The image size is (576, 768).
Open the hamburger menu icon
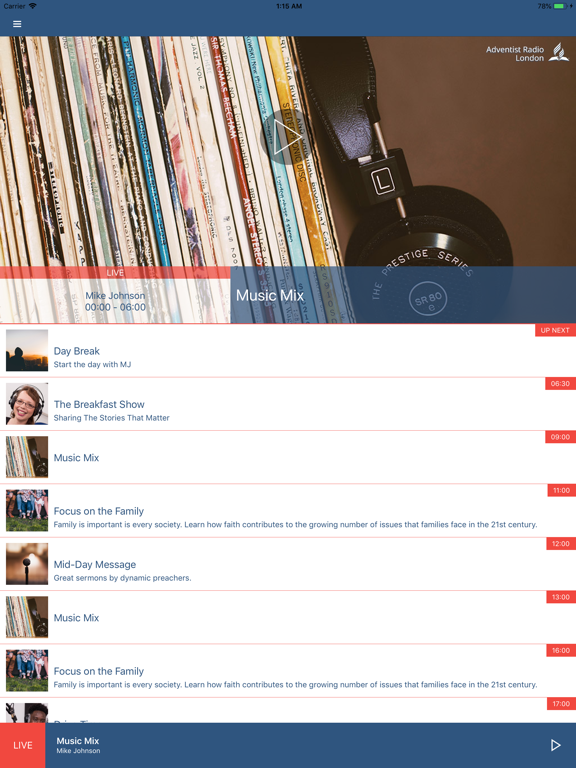pyautogui.click(x=17, y=24)
